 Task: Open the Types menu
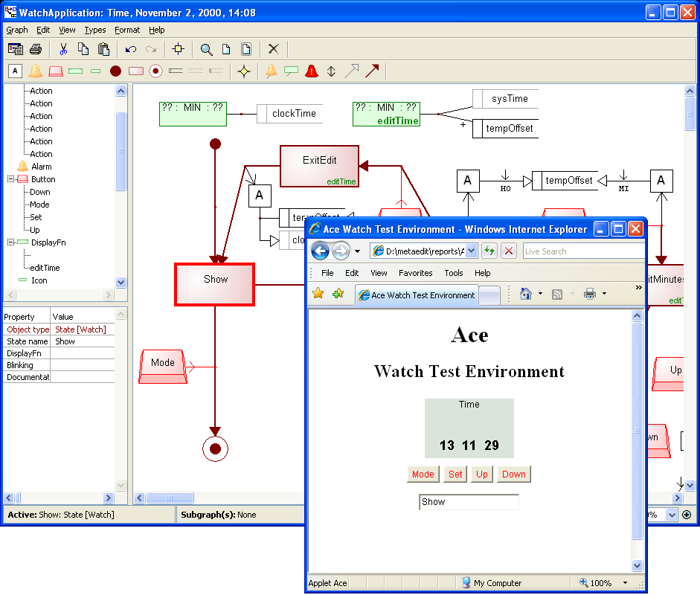click(95, 30)
